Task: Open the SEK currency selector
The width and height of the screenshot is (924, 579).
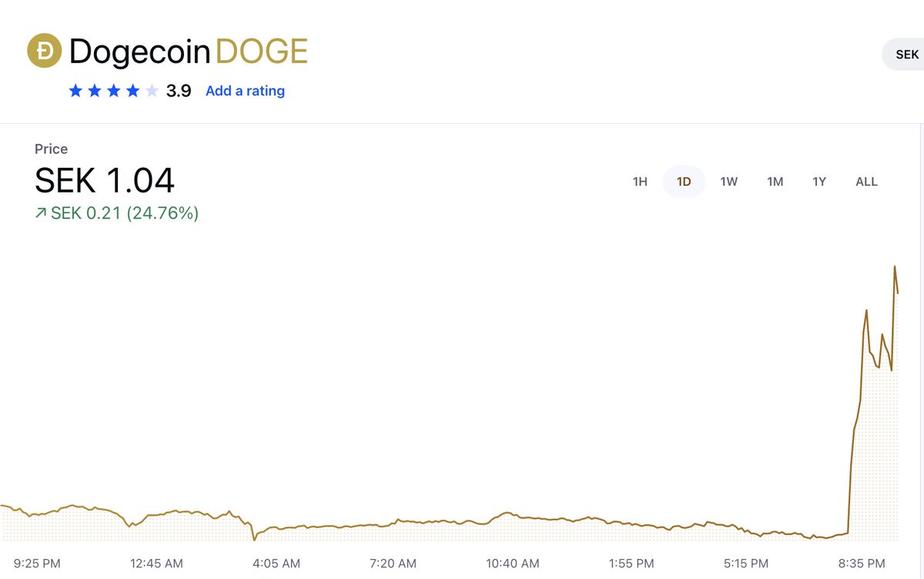Action: 903,55
